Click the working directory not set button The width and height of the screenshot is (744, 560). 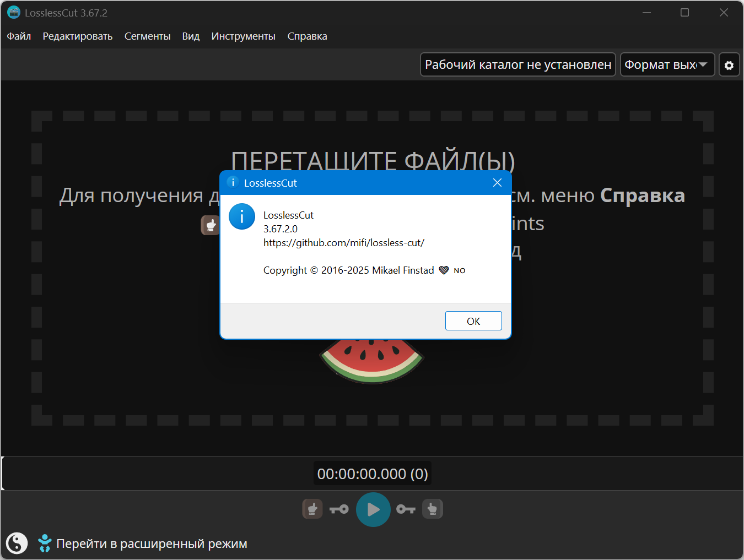coord(517,65)
